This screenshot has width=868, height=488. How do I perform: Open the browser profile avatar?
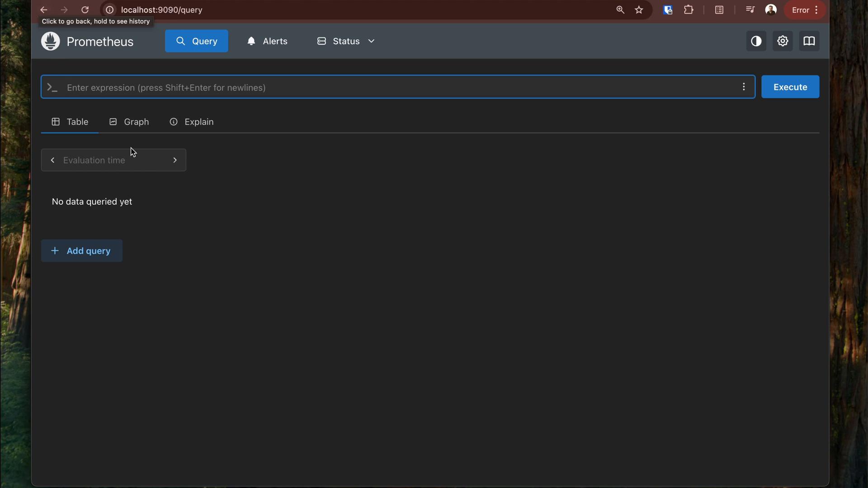[x=771, y=10]
